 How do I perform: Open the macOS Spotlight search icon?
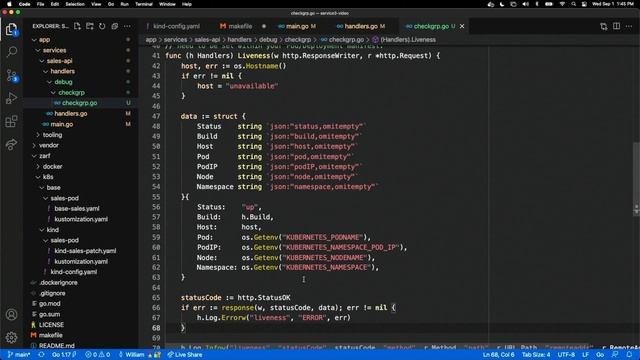coord(573,4)
